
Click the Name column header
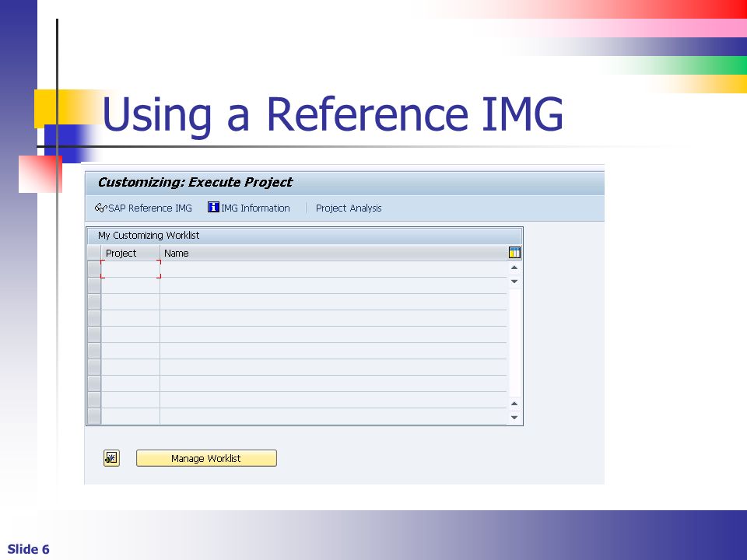[x=334, y=254]
